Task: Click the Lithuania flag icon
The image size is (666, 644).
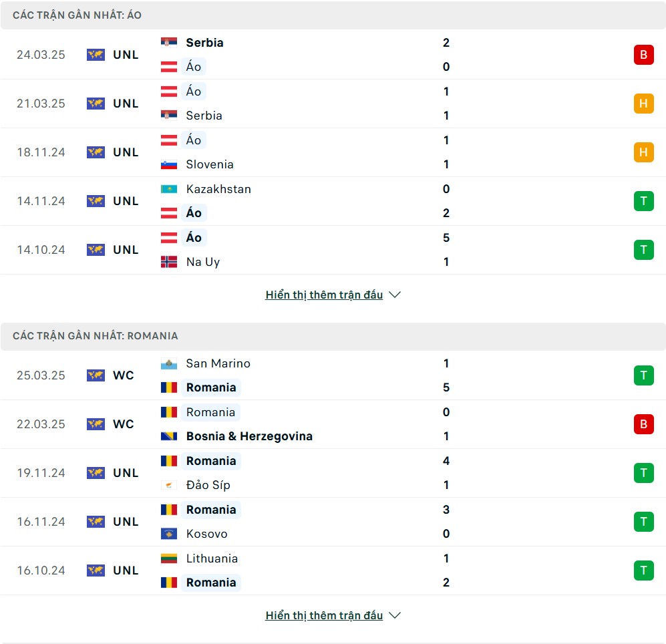Action: click(168, 558)
